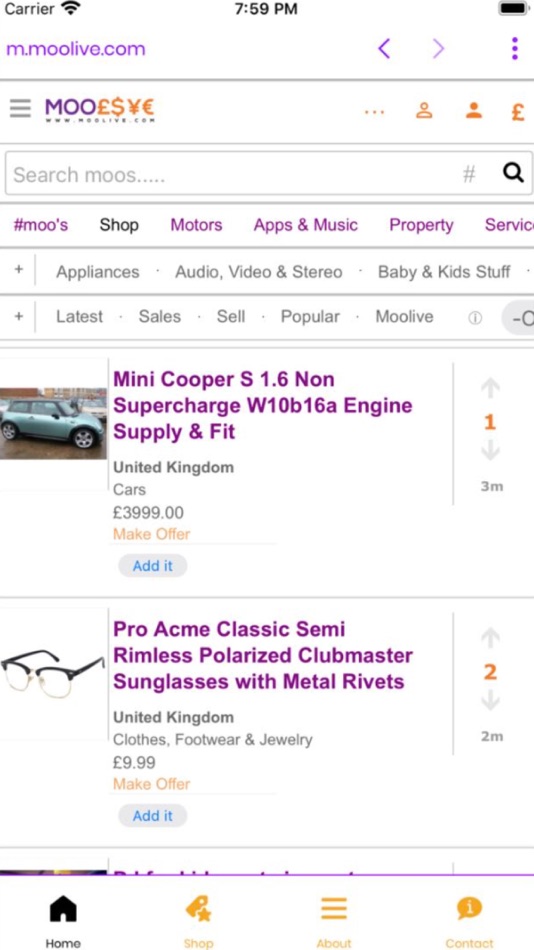Make Offer on the Mini Cooper
The width and height of the screenshot is (534, 950).
pos(152,534)
